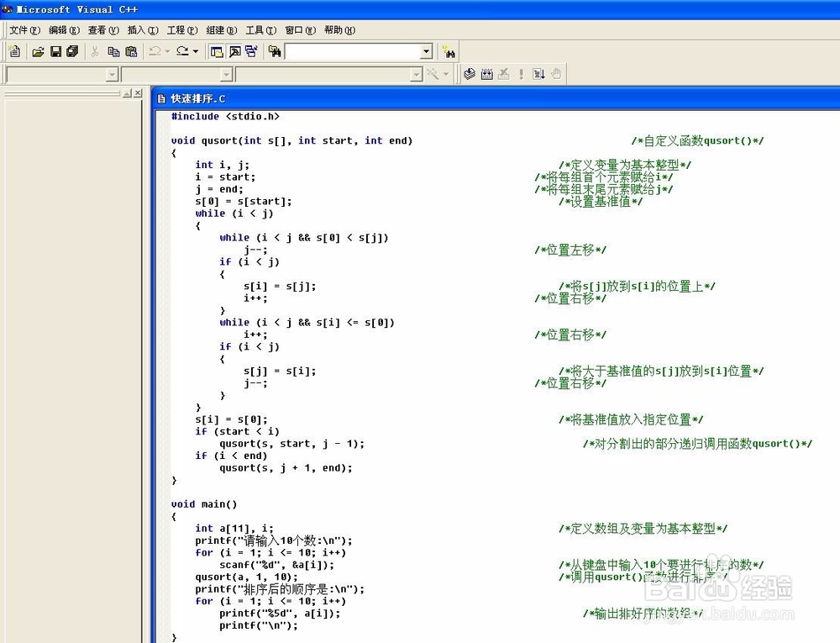This screenshot has height=643, width=840.
Task: Open the Redo history dropdown arrow
Action: click(x=196, y=52)
